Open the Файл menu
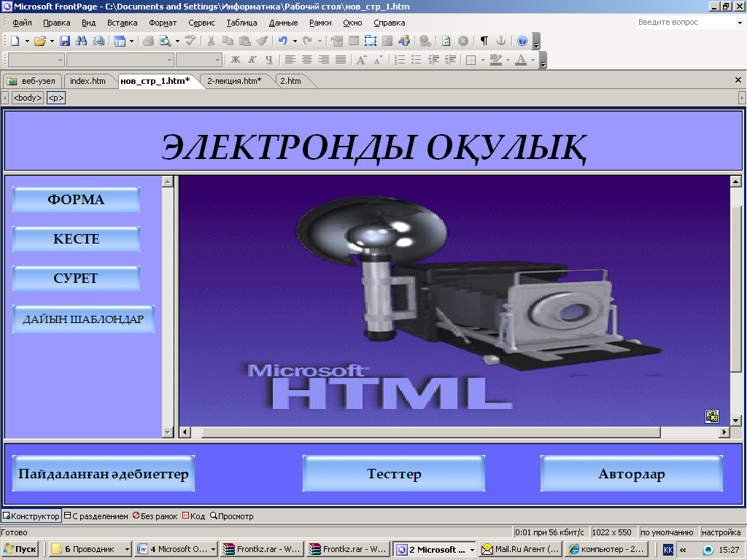This screenshot has width=747, height=560. 22,23
